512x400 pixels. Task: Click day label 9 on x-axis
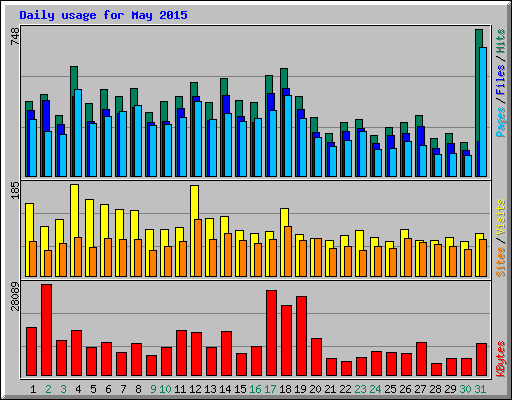(x=153, y=389)
